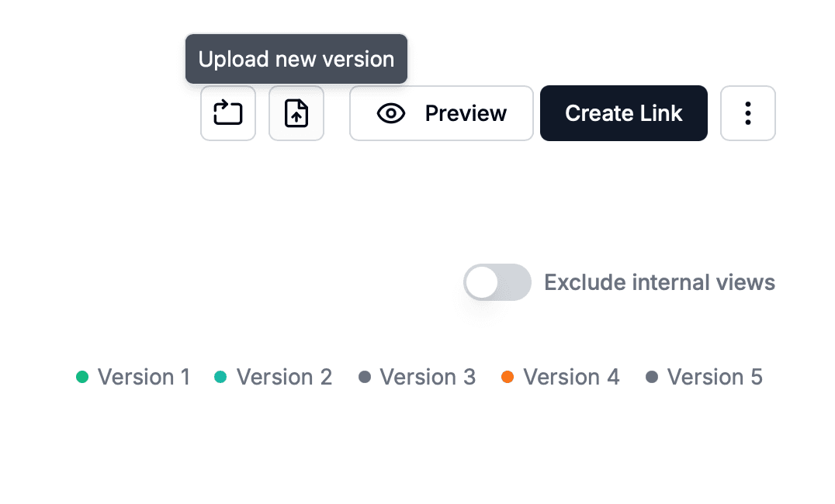Click the gray dot next to Version 5
This screenshot has width=835, height=504.
point(652,377)
